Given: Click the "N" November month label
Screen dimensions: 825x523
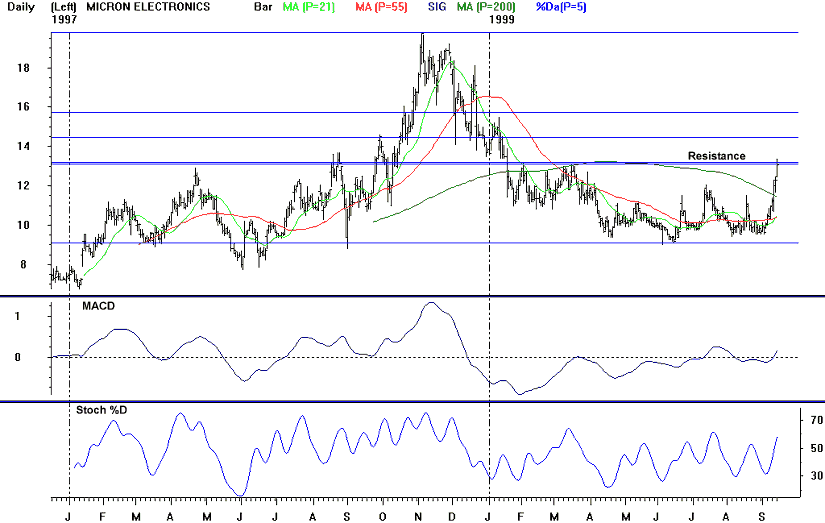Looking at the screenshot, I should (x=418, y=517).
